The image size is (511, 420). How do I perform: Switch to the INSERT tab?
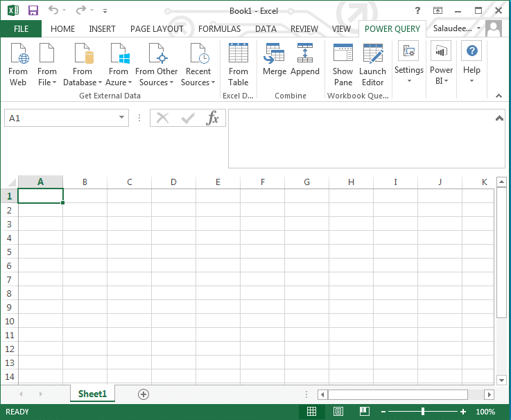[x=102, y=29]
